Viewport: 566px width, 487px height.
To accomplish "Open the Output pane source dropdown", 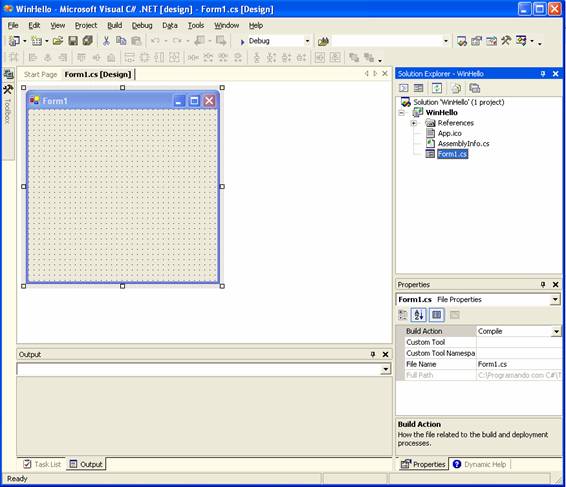I will pyautogui.click(x=386, y=369).
